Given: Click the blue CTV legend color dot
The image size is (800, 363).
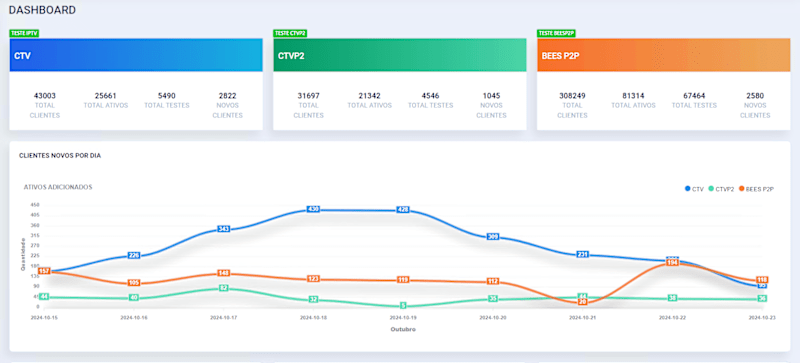Looking at the screenshot, I should [687, 189].
